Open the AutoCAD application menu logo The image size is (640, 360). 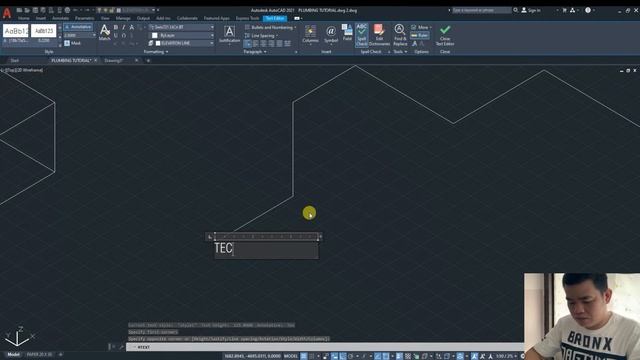point(7,13)
